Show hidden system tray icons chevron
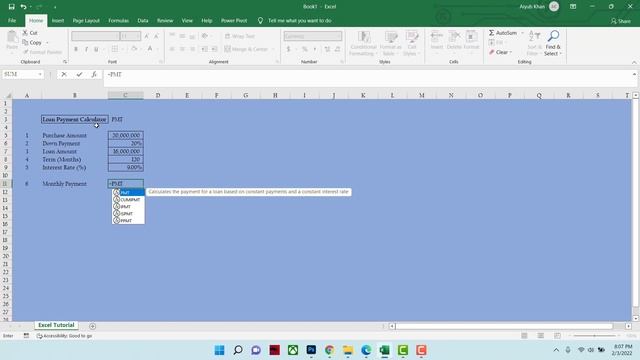The height and width of the screenshot is (360, 640). [556, 350]
